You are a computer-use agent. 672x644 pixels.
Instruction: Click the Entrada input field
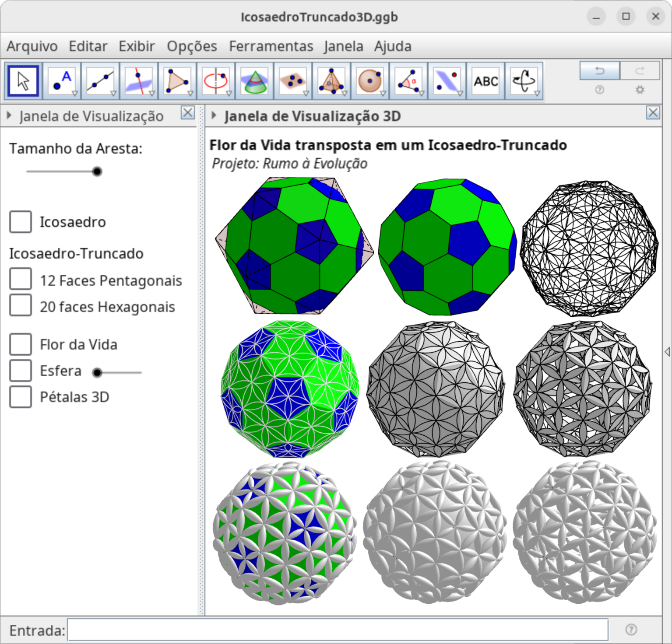[337, 630]
